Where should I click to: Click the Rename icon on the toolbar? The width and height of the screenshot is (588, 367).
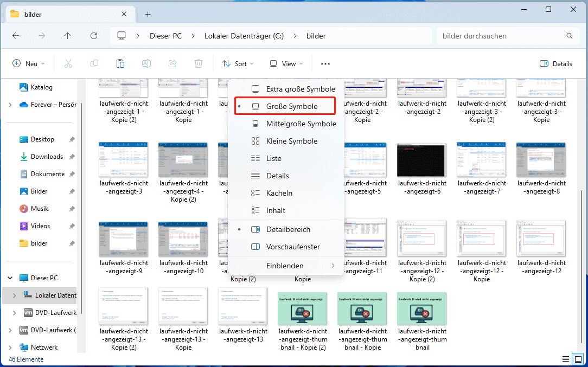click(x=146, y=63)
